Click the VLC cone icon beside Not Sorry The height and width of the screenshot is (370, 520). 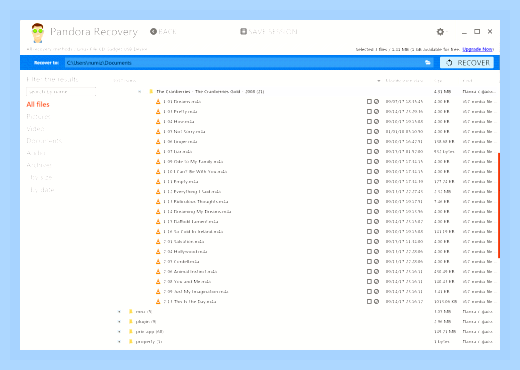[x=158, y=132]
